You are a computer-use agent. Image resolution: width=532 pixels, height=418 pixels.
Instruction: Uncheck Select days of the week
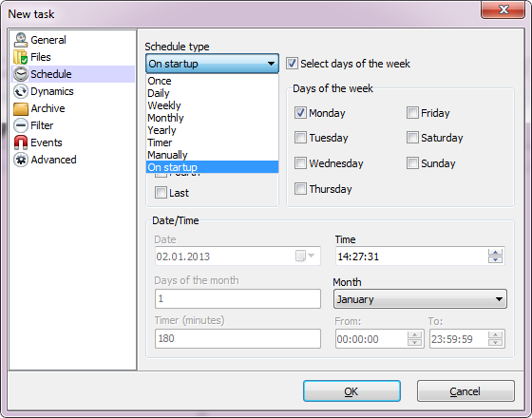tap(292, 64)
